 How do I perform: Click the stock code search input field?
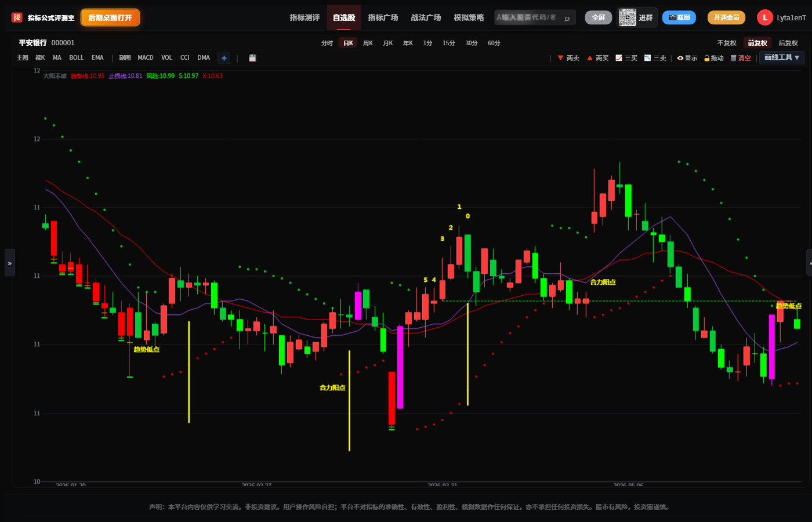pyautogui.click(x=528, y=17)
